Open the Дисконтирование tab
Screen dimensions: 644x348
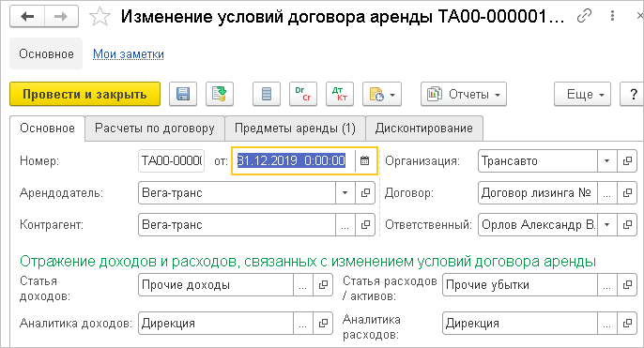tap(424, 129)
